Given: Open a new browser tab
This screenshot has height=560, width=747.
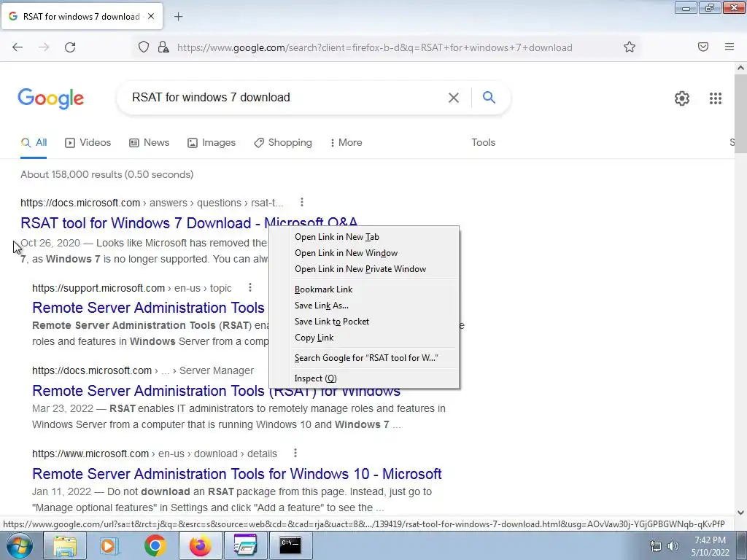Looking at the screenshot, I should tap(178, 17).
